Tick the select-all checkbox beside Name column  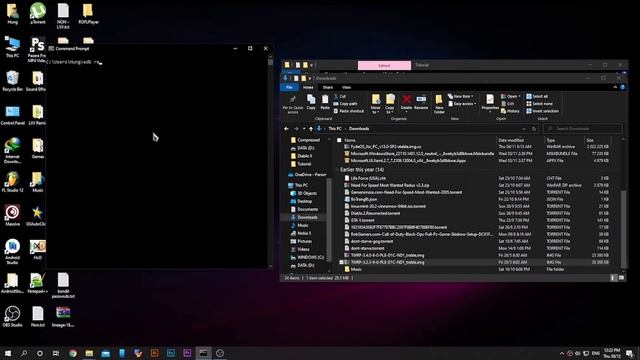click(x=339, y=140)
